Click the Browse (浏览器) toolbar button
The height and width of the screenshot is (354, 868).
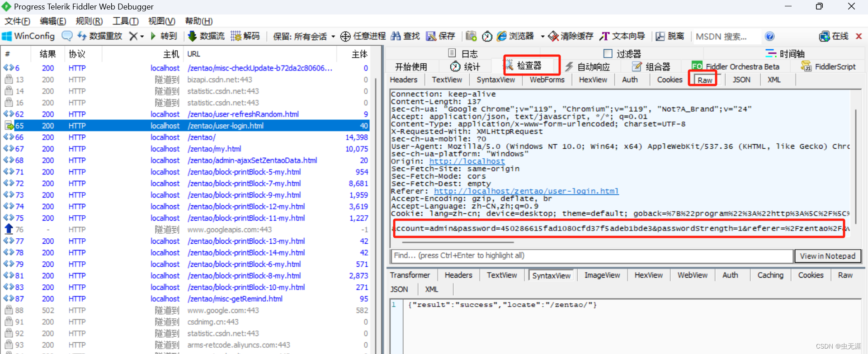coord(515,36)
